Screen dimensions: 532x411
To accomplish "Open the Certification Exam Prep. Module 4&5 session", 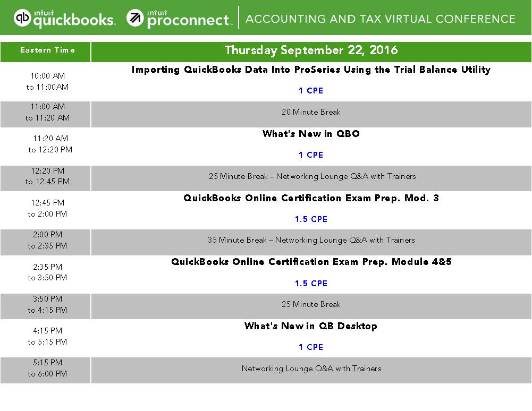I will tap(311, 262).
